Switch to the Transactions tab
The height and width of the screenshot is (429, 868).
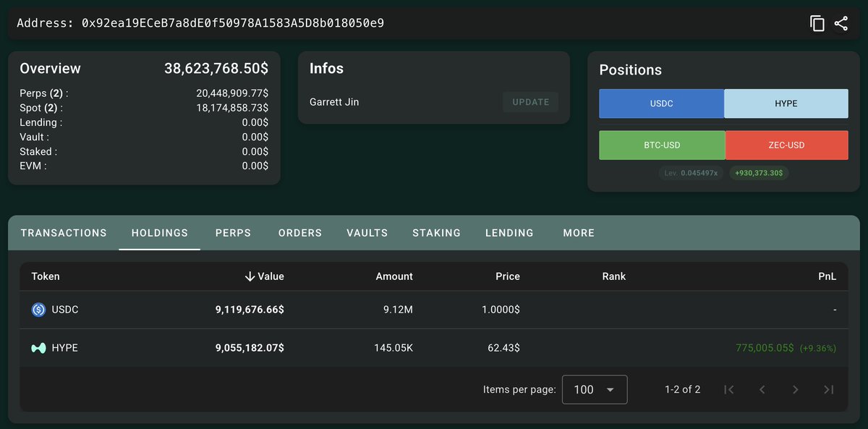point(64,233)
